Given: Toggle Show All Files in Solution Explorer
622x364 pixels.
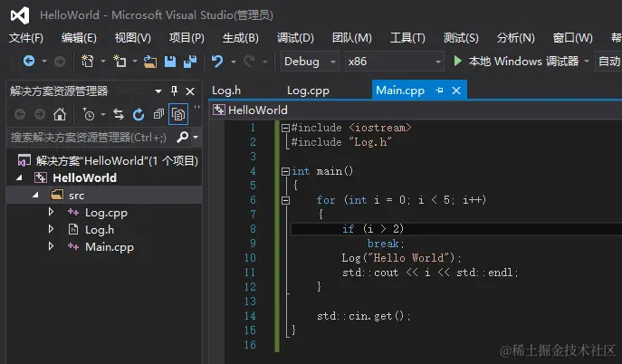Looking at the screenshot, I should click(178, 114).
